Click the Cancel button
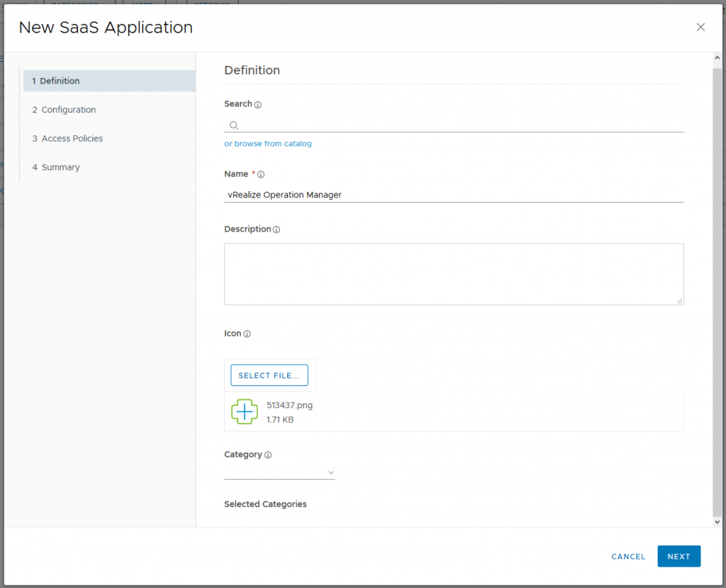The image size is (726, 588). coord(628,557)
